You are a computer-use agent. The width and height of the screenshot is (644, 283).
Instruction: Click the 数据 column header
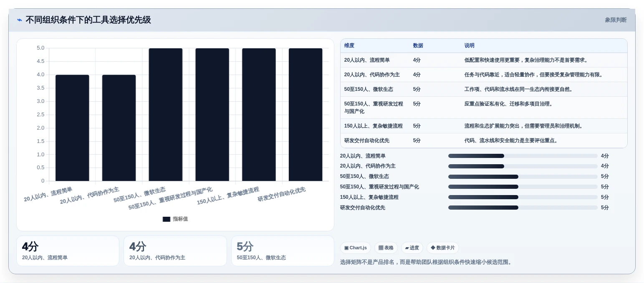(418, 46)
